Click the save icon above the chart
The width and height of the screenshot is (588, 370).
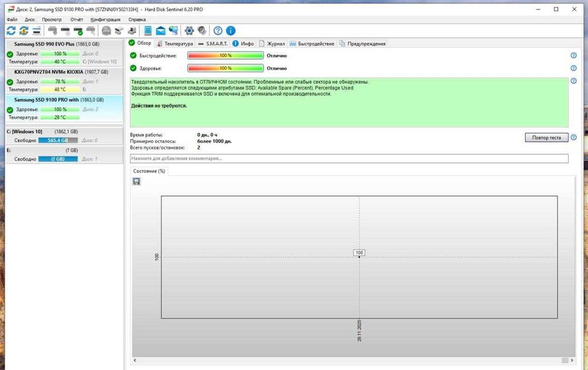[136, 182]
